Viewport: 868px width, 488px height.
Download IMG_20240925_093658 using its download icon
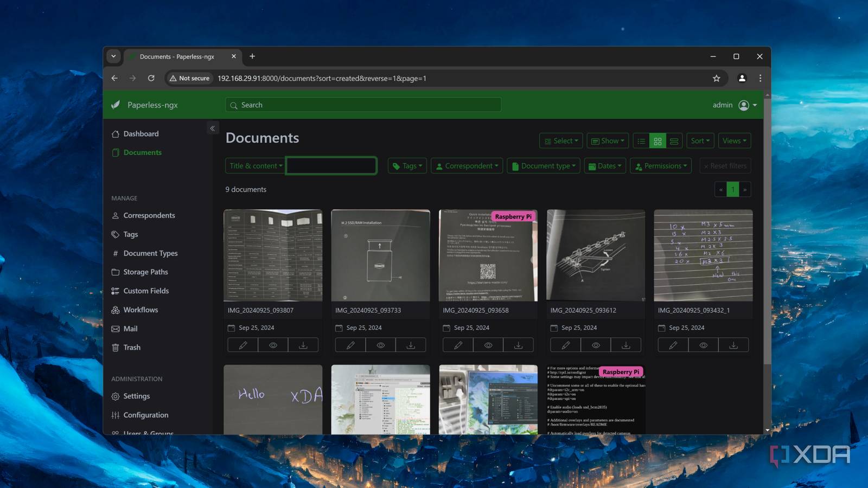click(x=518, y=344)
